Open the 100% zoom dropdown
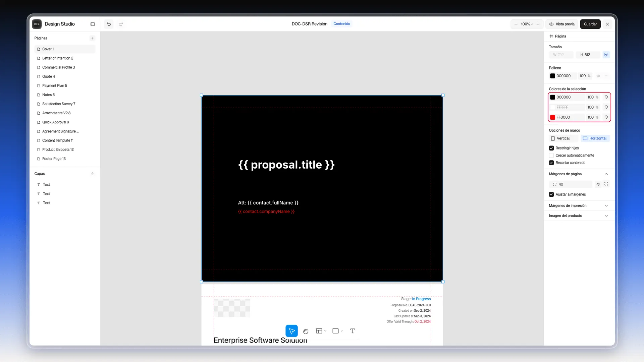The width and height of the screenshot is (644, 362). (527, 24)
